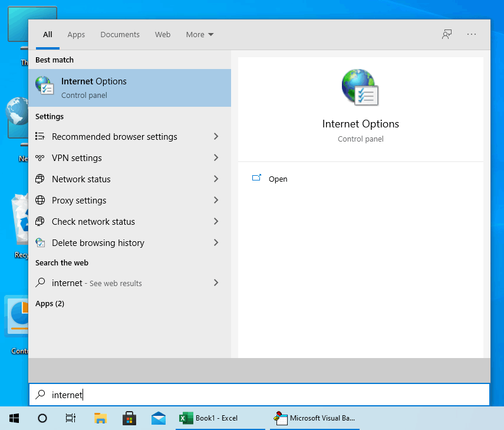Click the magnifier icon in the search box
The height and width of the screenshot is (430, 504).
[x=40, y=394]
